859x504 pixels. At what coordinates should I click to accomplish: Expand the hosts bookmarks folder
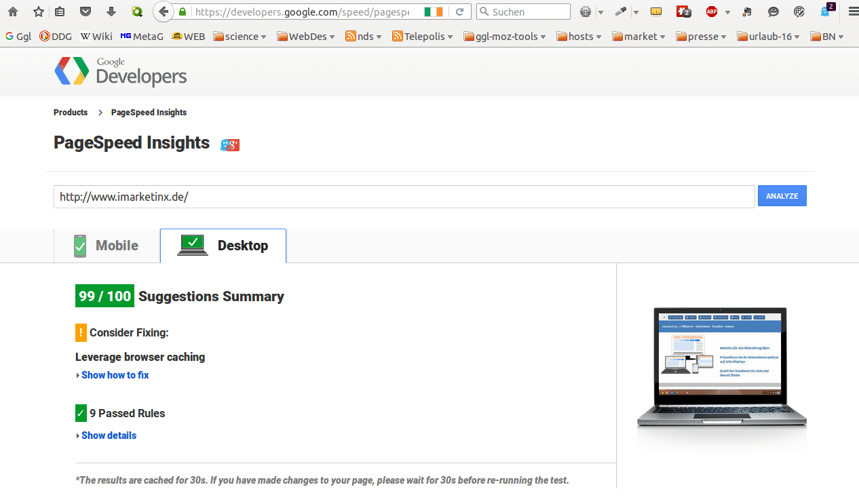(580, 37)
